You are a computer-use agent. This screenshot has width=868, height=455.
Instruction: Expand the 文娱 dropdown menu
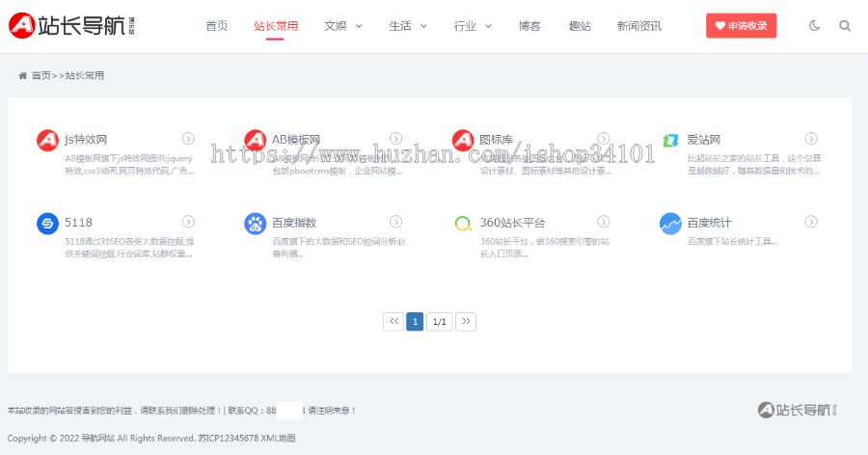pos(343,26)
